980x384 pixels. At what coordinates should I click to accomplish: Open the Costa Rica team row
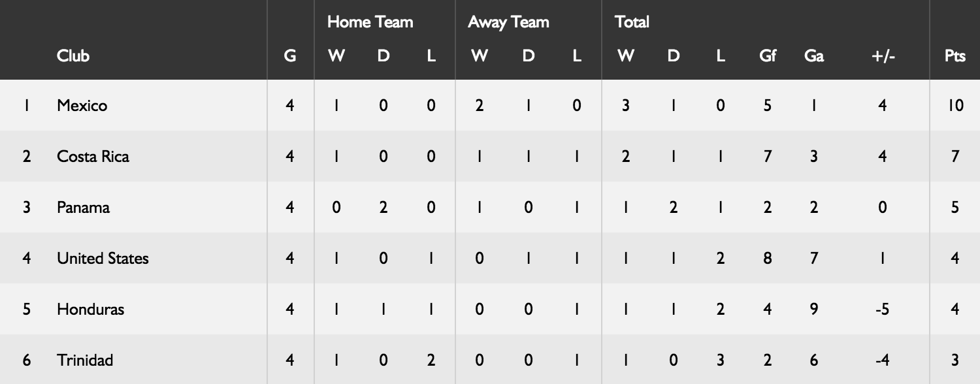point(93,156)
